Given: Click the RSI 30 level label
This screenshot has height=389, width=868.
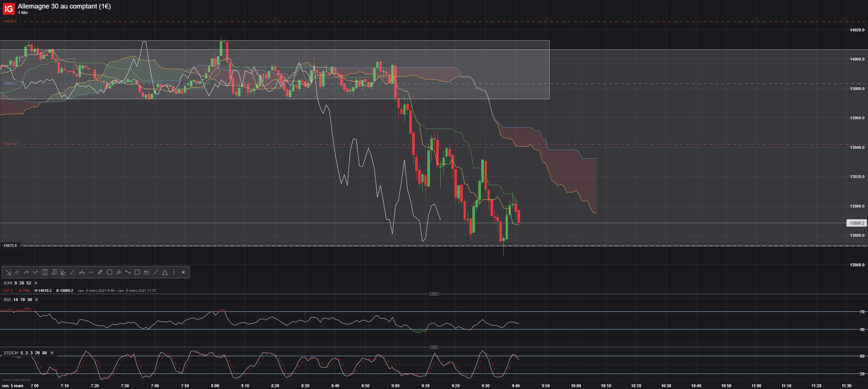Looking at the screenshot, I should pyautogui.click(x=862, y=330).
